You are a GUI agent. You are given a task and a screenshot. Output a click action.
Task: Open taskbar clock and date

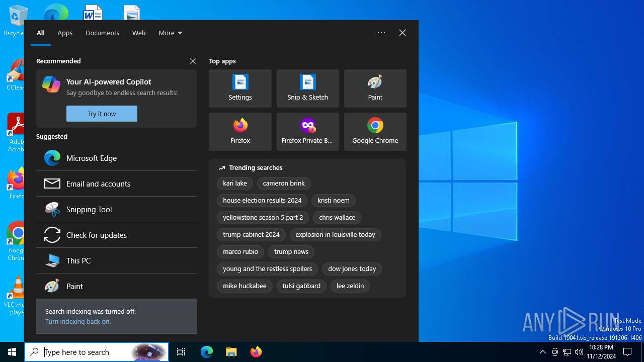click(x=601, y=352)
